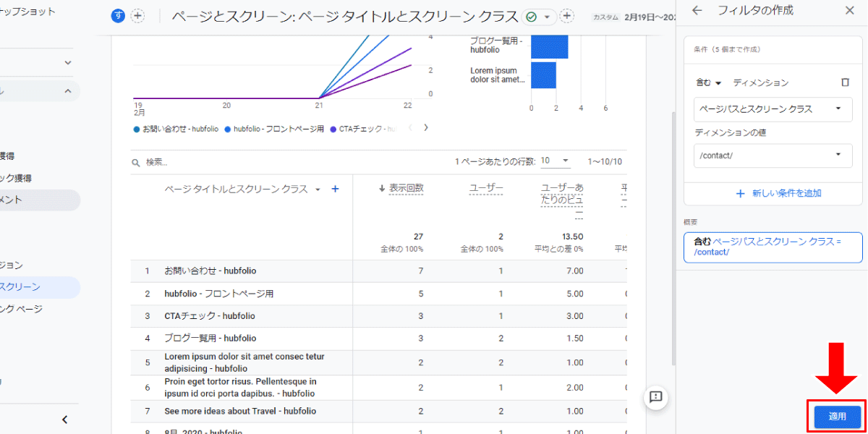Viewport: 868px width, 434px height.
Task: Show next chart legend items arrow
Action: pos(426,128)
